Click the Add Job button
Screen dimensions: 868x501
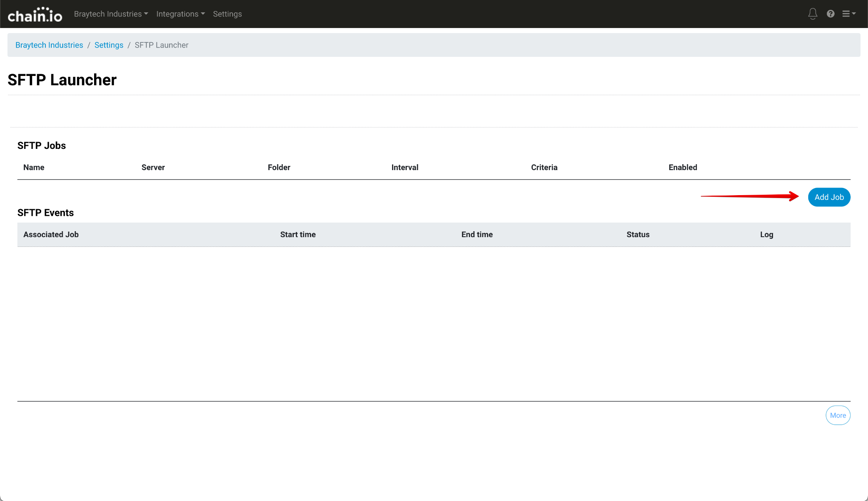(x=829, y=197)
